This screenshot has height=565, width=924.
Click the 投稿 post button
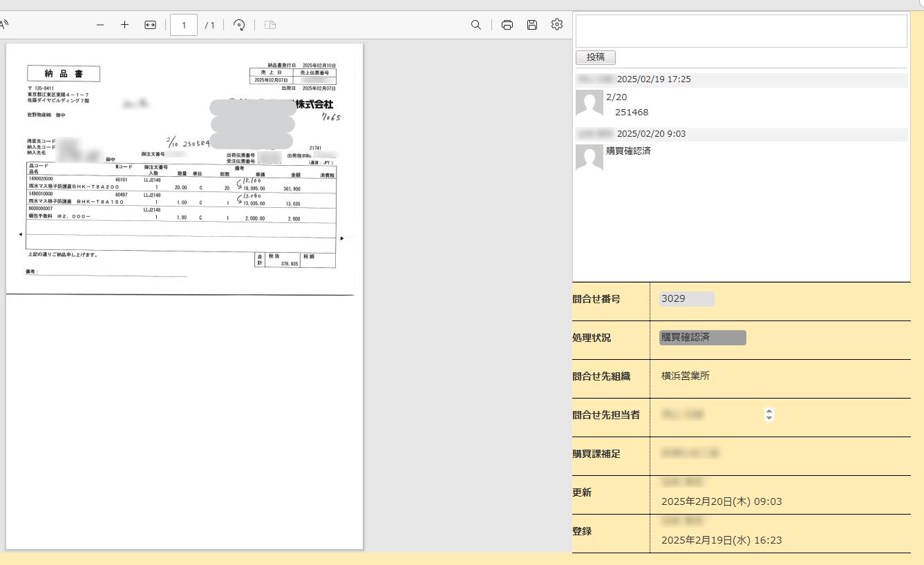(595, 57)
